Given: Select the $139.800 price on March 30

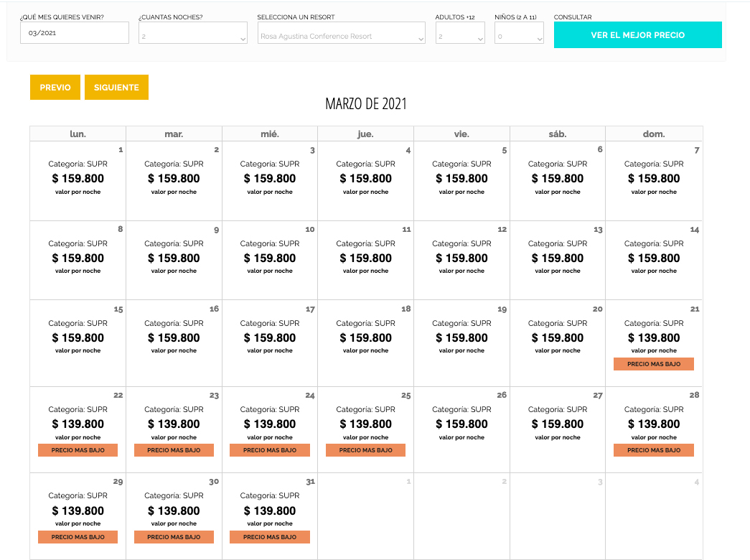Looking at the screenshot, I should click(174, 511).
